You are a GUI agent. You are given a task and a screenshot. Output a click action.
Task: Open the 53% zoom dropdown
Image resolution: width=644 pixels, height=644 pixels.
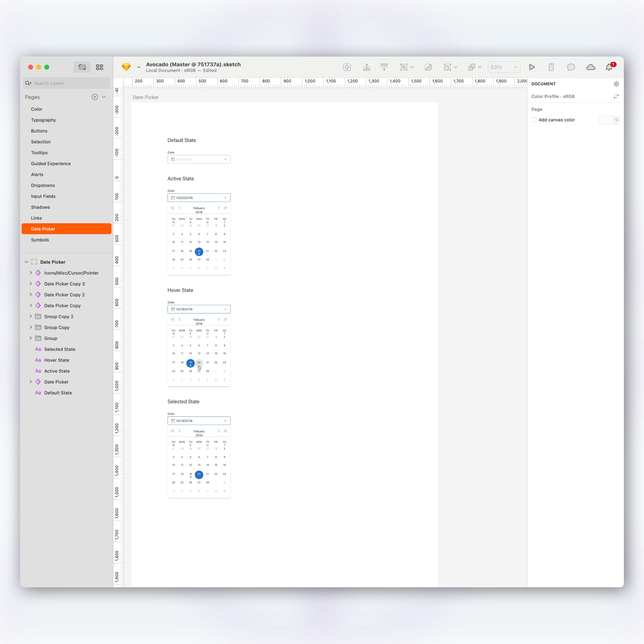[x=504, y=67]
